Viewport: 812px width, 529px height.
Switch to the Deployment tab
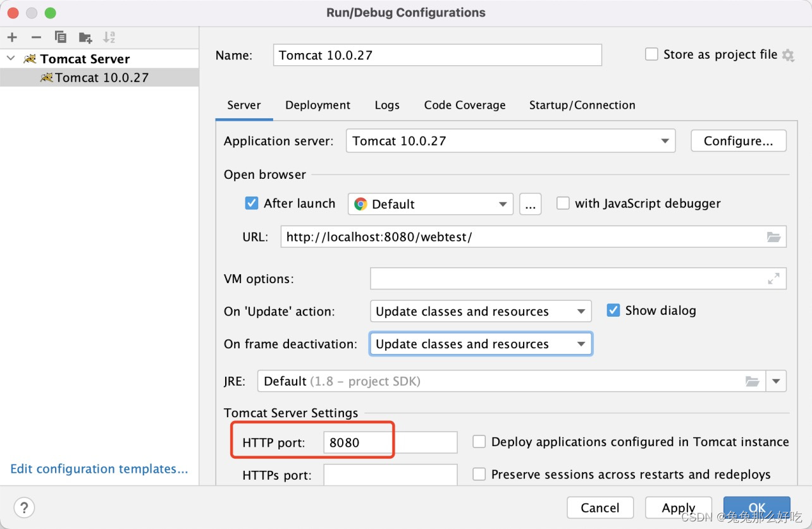coord(317,105)
